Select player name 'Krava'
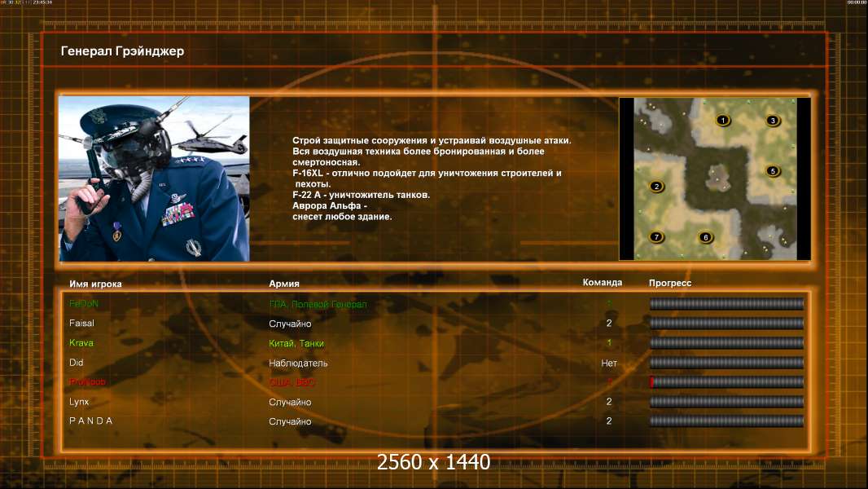 [81, 343]
